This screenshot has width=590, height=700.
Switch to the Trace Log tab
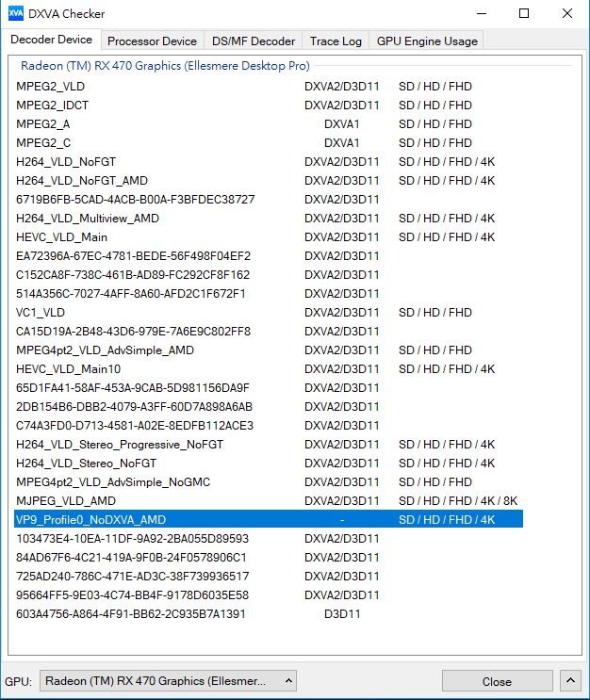click(x=336, y=41)
